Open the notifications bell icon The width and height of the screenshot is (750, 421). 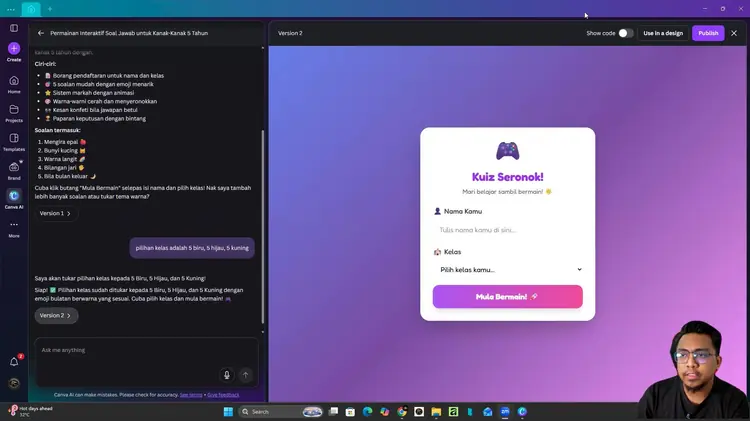point(14,361)
